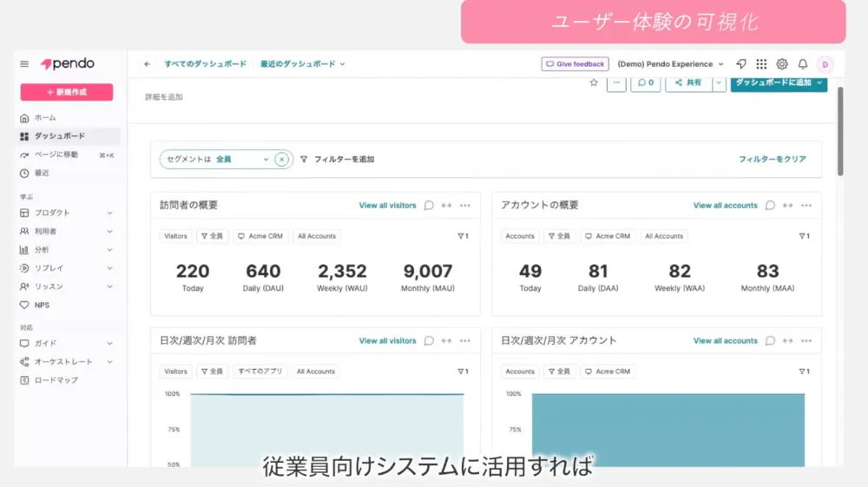This screenshot has width=868, height=487.
Task: Click the 新規作成 button
Action: (x=67, y=92)
